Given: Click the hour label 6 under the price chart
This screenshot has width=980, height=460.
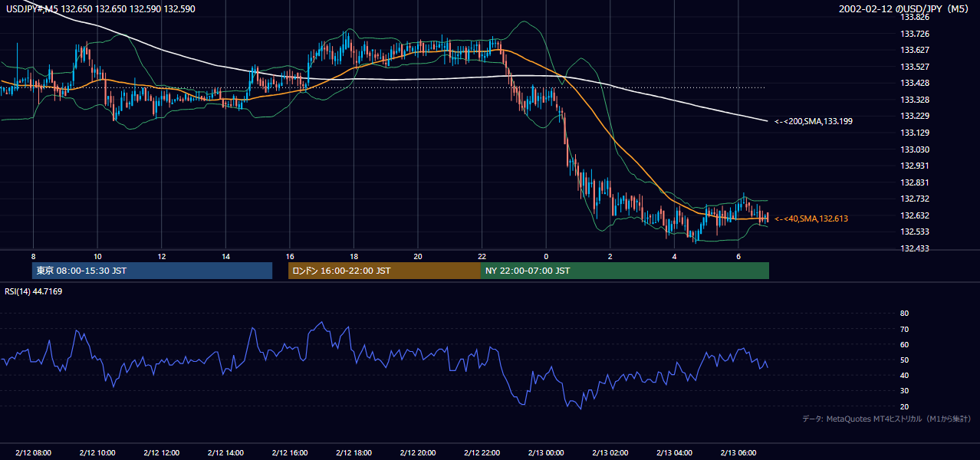Looking at the screenshot, I should 738,256.
